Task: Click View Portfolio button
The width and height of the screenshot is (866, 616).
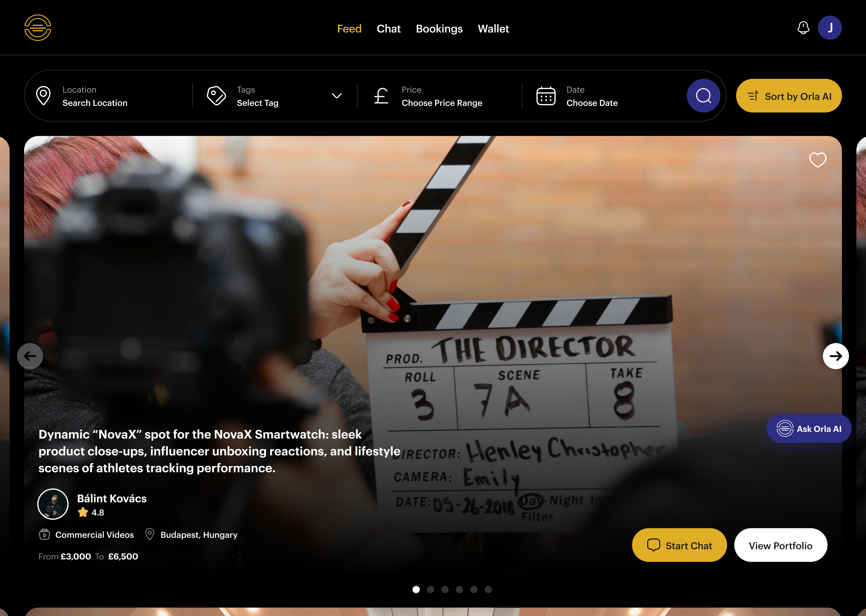Action: (780, 545)
